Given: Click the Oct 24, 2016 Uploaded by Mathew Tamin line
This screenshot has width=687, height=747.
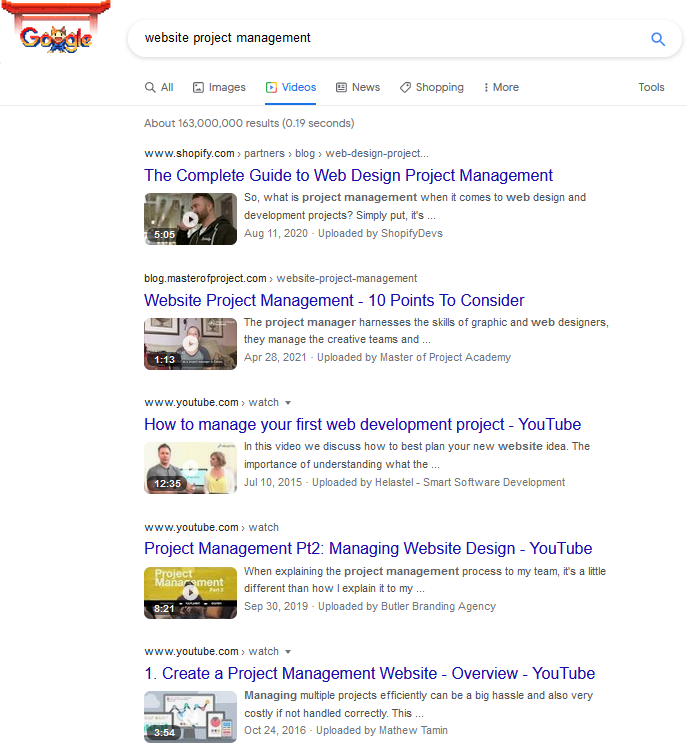Looking at the screenshot, I should (x=346, y=730).
